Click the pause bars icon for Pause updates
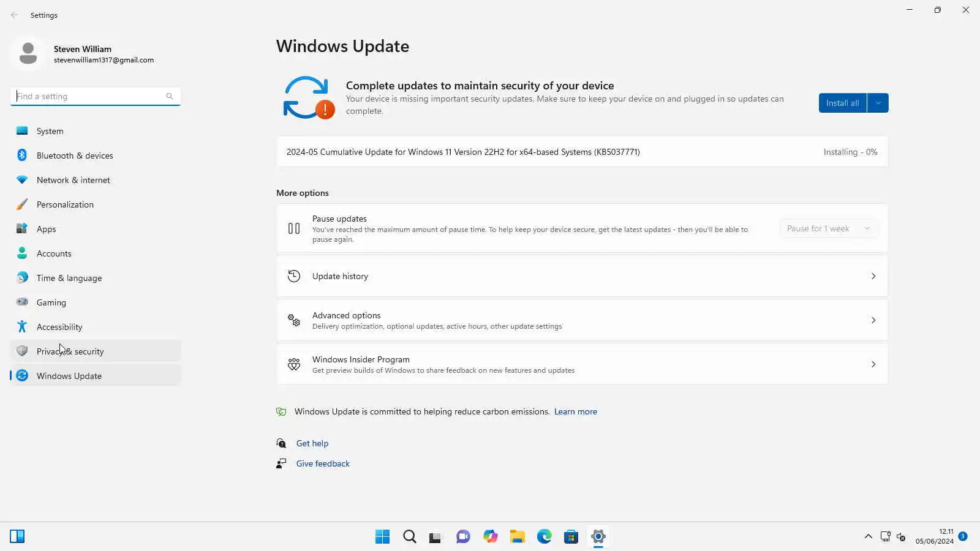980x551 pixels. [x=294, y=228]
